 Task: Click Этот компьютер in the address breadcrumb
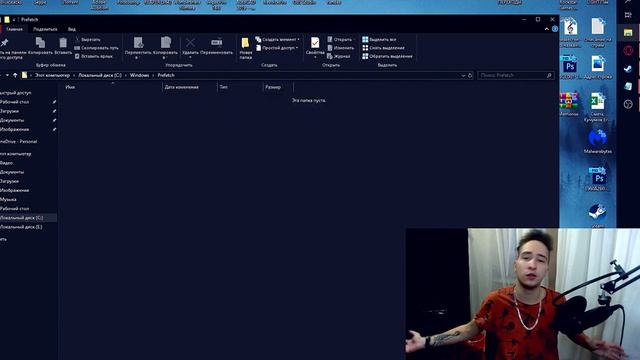pyautogui.click(x=52, y=75)
